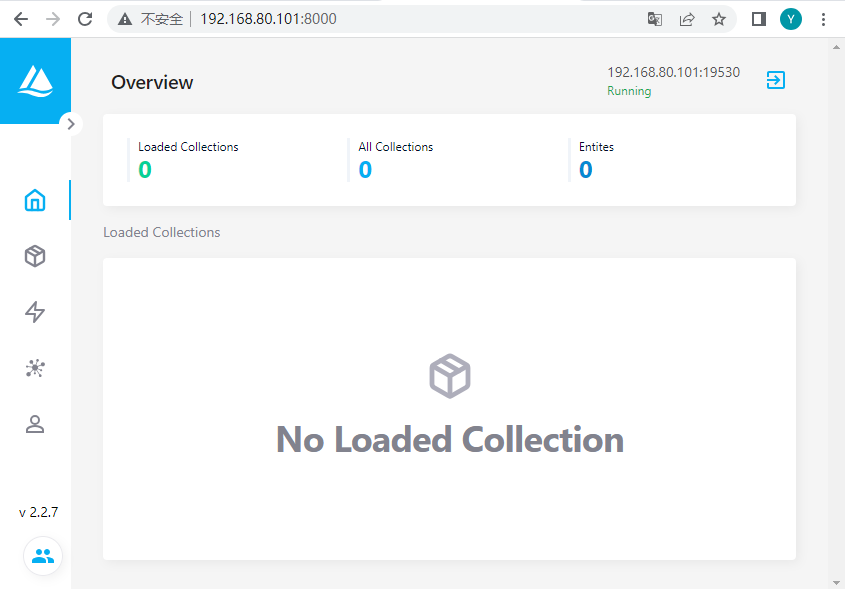Open the community support floating button
Viewport: 845px width, 589px height.
[x=42, y=556]
